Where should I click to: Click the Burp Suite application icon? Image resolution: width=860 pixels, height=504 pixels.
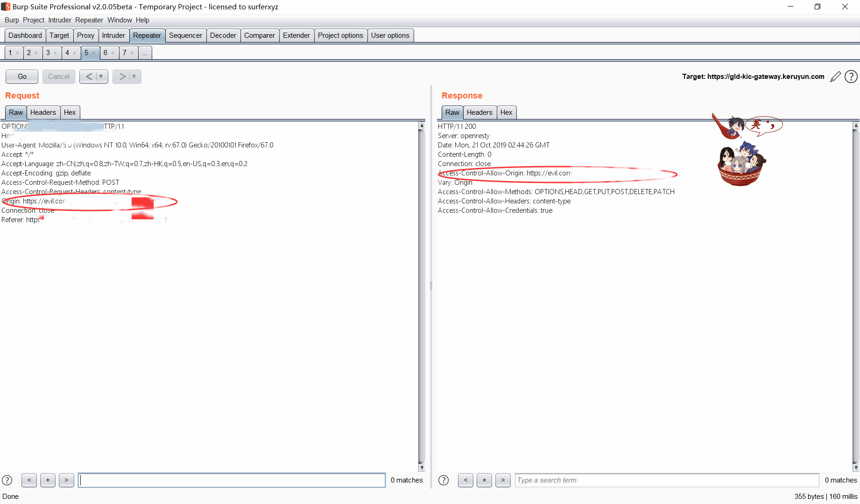(6, 7)
